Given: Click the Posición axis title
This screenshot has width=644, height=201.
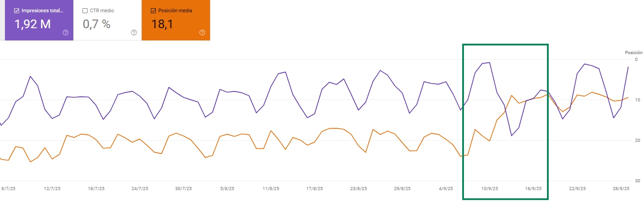Looking at the screenshot, I should coord(633,53).
